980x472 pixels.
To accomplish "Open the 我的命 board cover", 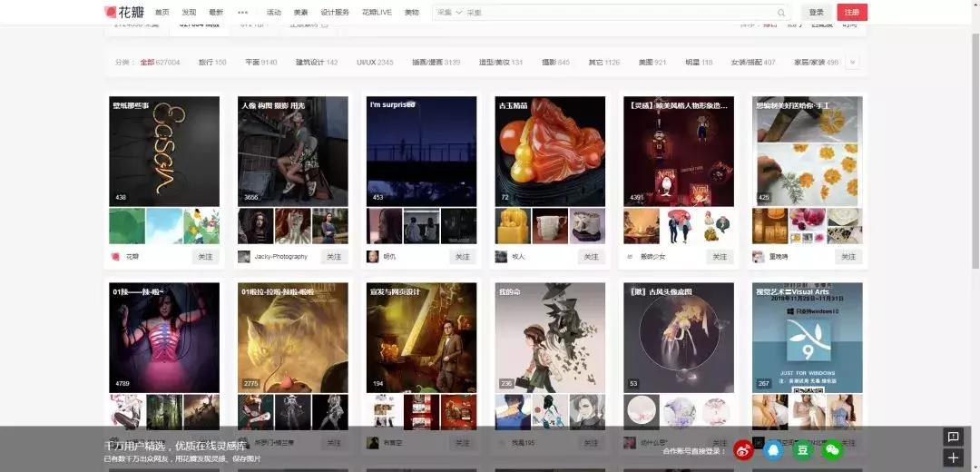I will pyautogui.click(x=550, y=338).
